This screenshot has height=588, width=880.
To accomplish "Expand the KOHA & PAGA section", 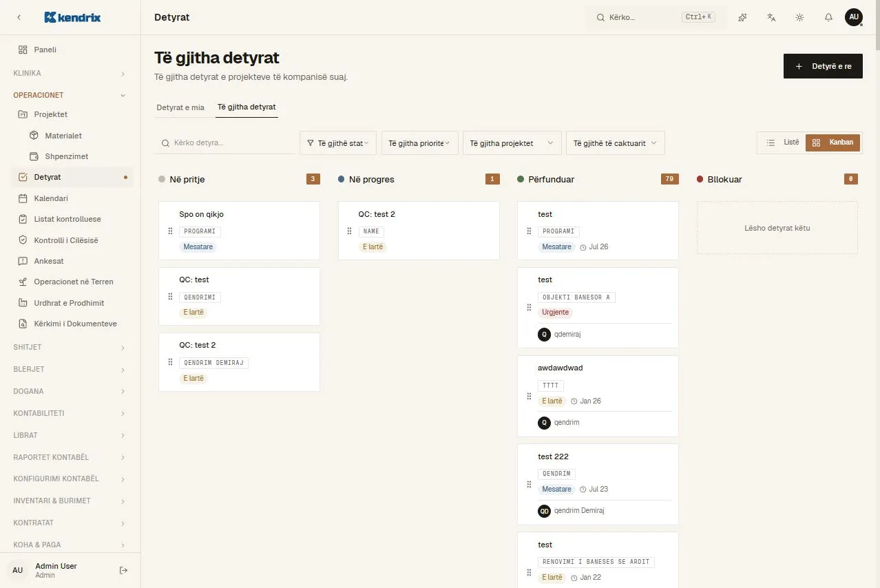I will [x=70, y=545].
